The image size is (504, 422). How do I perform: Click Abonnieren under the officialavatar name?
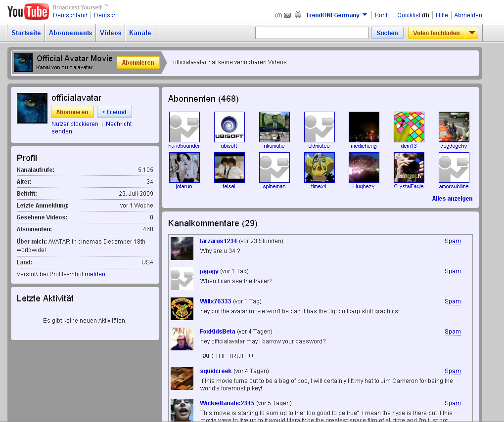coord(72,112)
